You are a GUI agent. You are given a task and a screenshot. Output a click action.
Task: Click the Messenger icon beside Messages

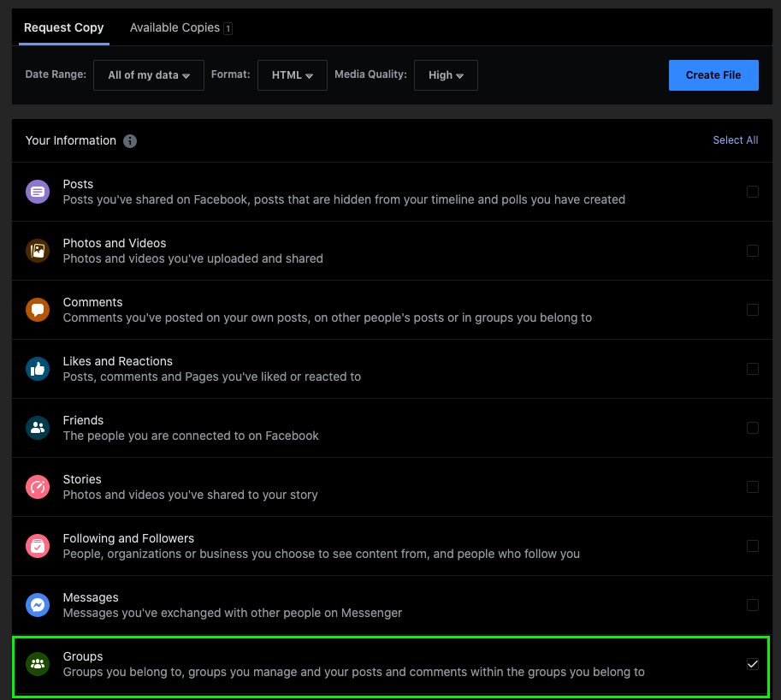click(38, 605)
